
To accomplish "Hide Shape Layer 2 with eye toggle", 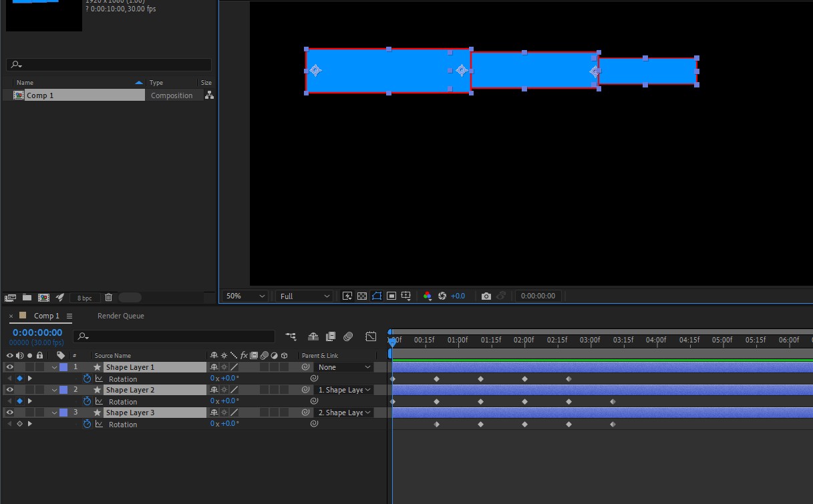I will click(9, 390).
